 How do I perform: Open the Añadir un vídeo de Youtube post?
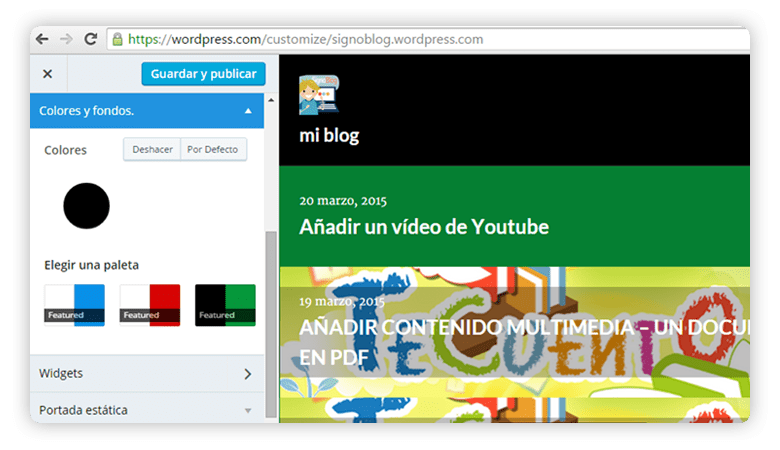click(x=424, y=227)
